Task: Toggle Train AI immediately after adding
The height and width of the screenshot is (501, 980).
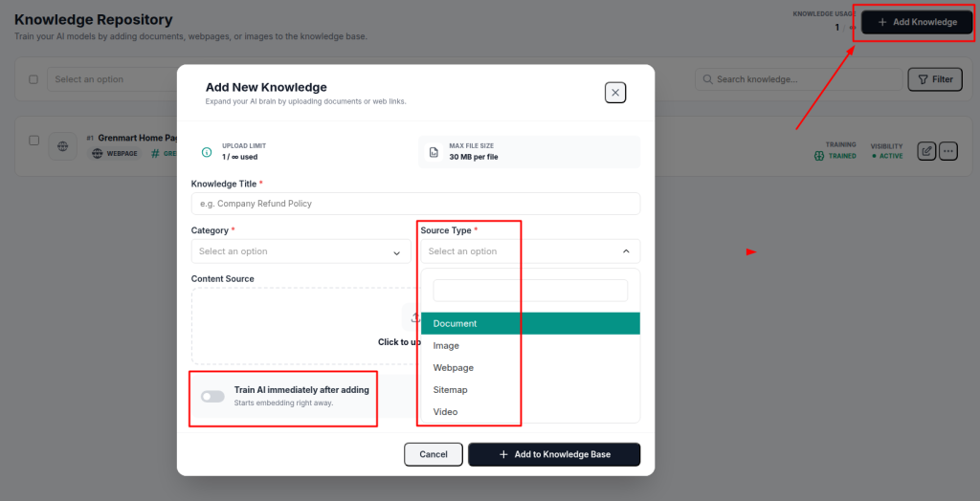Action: (x=212, y=397)
